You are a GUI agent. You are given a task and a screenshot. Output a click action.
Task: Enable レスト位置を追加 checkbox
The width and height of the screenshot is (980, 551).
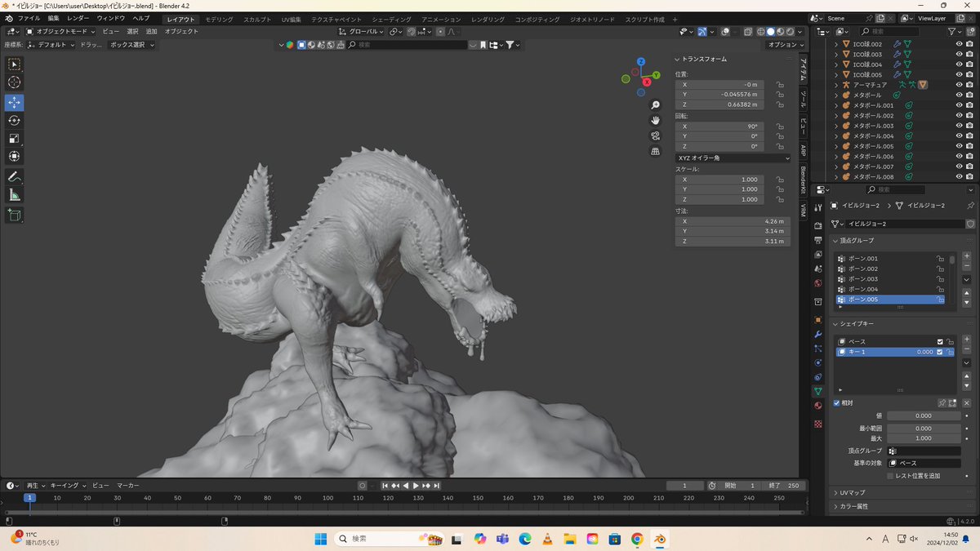click(x=891, y=476)
